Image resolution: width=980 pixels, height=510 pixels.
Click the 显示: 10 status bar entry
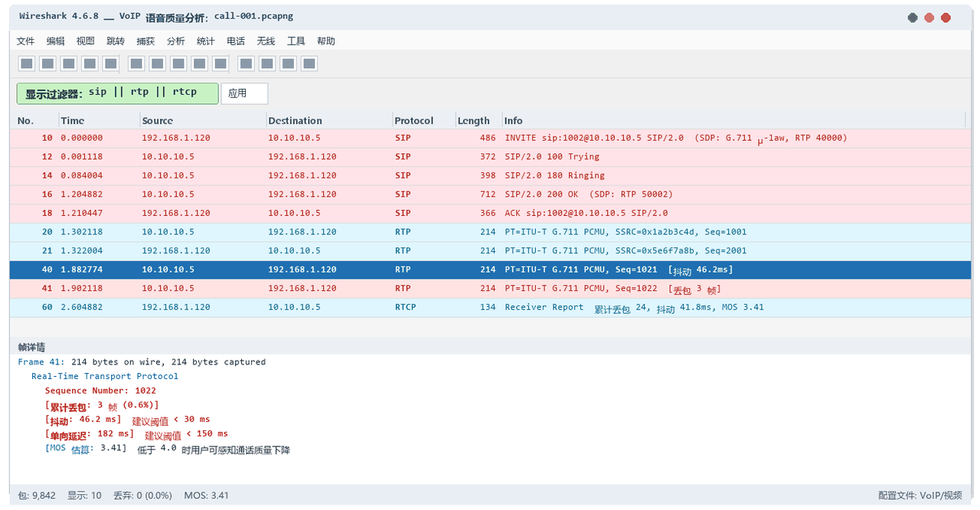(84, 495)
